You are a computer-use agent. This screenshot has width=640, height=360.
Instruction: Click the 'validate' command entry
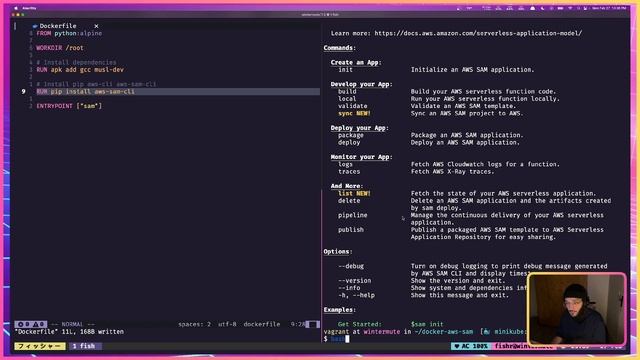click(x=353, y=106)
